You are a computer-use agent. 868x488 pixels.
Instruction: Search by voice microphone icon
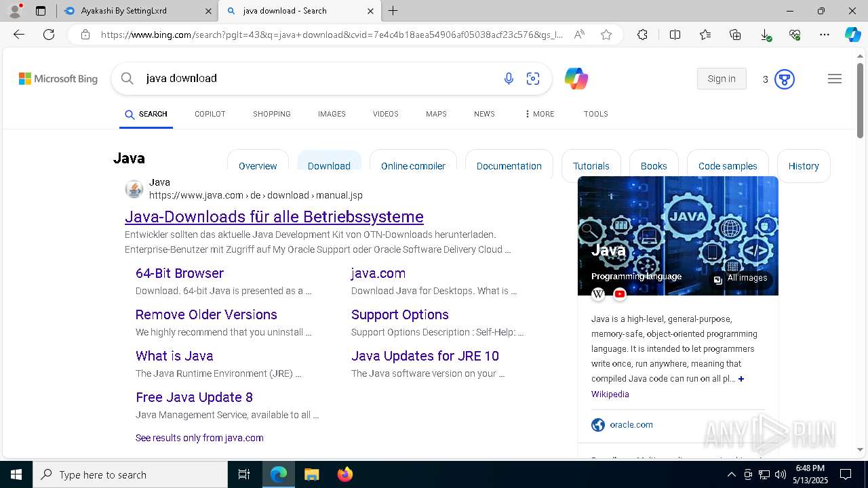click(x=509, y=79)
